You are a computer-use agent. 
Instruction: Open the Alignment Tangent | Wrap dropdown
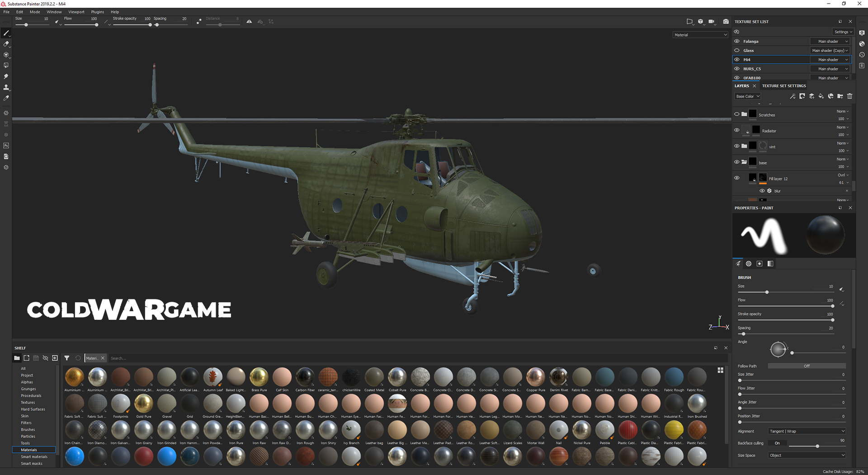point(807,431)
